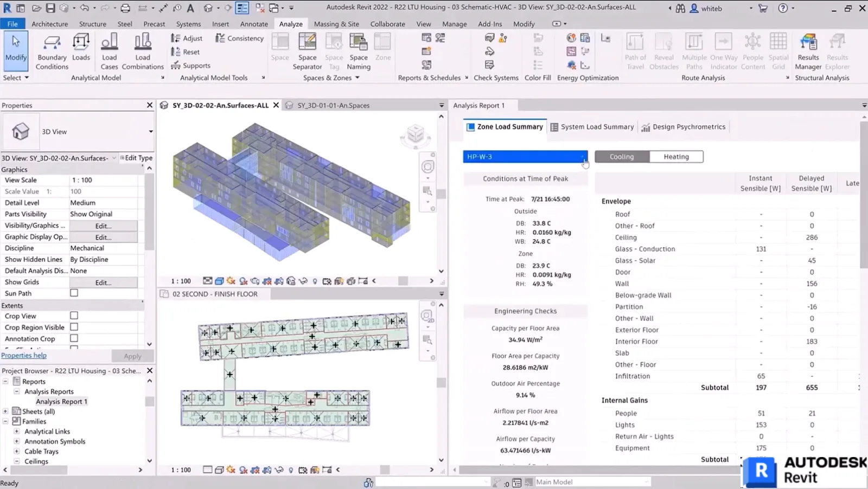Click the Edit Type button
The width and height of the screenshot is (868, 489).
point(136,158)
